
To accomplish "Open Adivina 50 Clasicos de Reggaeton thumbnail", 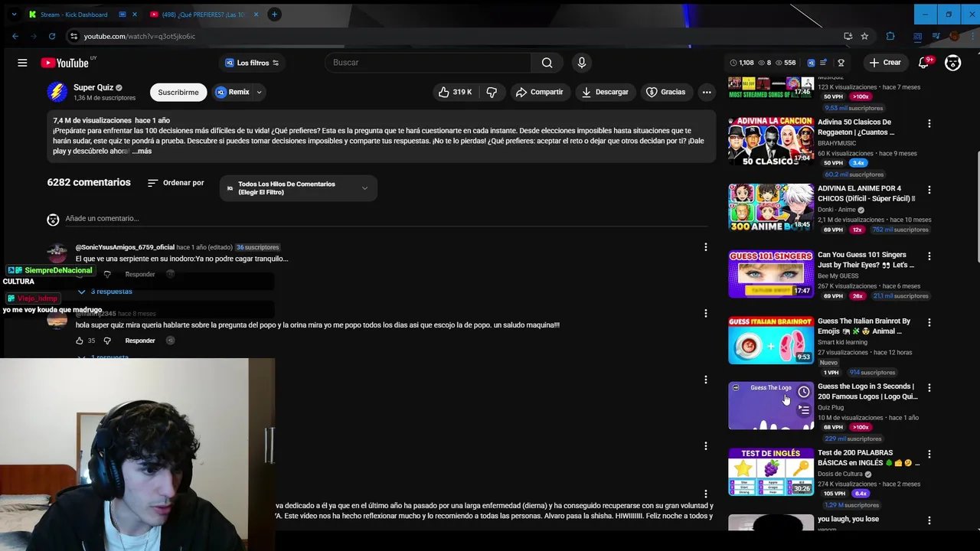I will pyautogui.click(x=771, y=141).
